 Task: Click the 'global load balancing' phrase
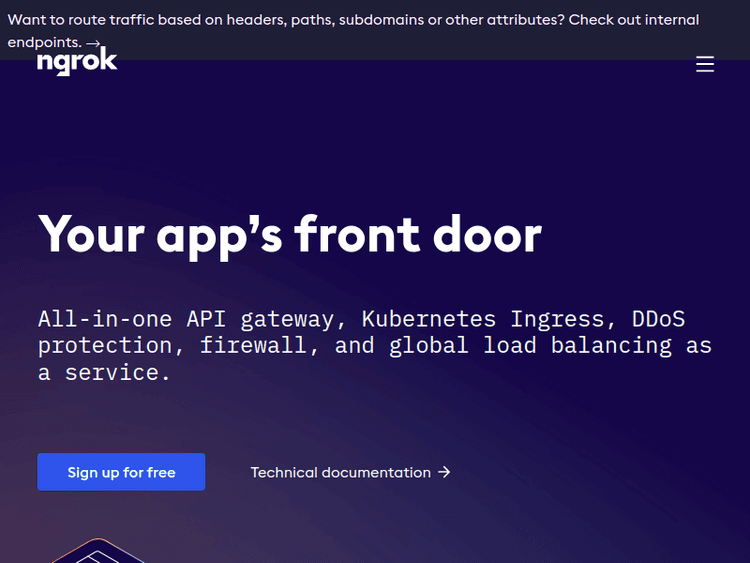coord(530,345)
